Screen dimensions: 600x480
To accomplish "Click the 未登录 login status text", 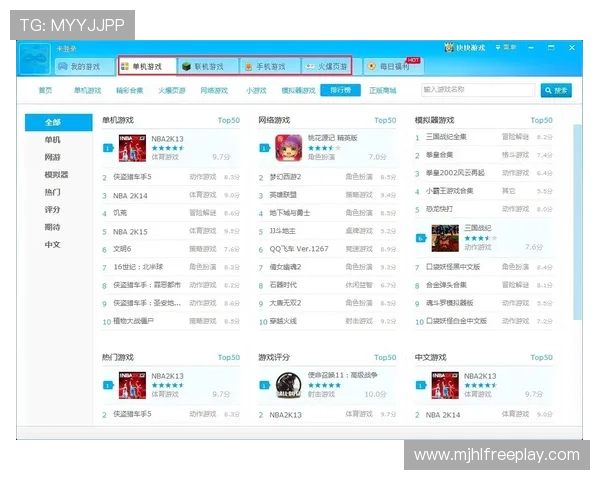I will pyautogui.click(x=66, y=49).
